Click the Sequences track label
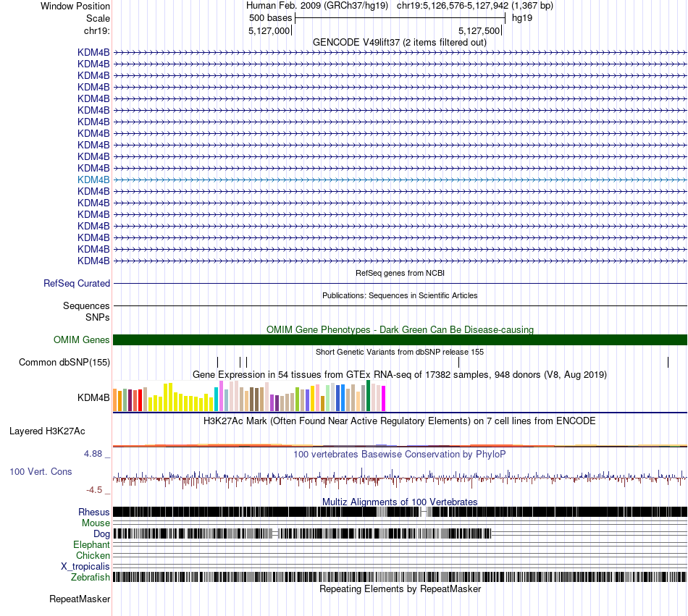This screenshot has width=688, height=616. (86, 305)
